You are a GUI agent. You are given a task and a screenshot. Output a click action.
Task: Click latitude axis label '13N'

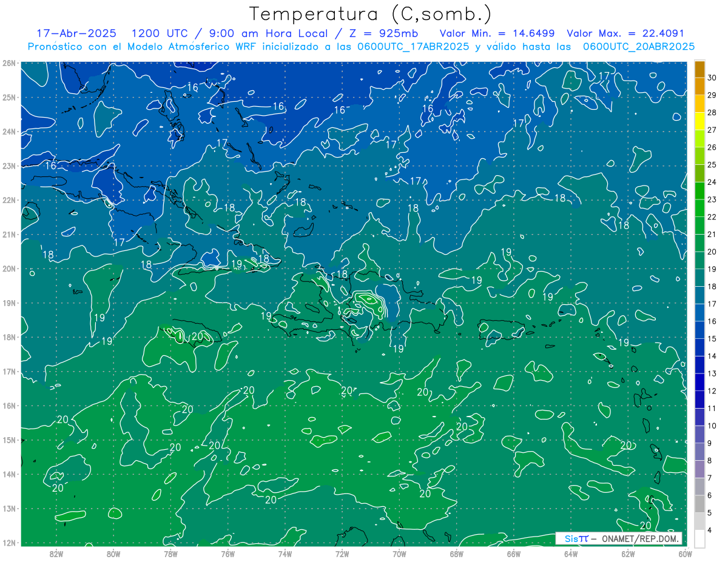pos(8,508)
